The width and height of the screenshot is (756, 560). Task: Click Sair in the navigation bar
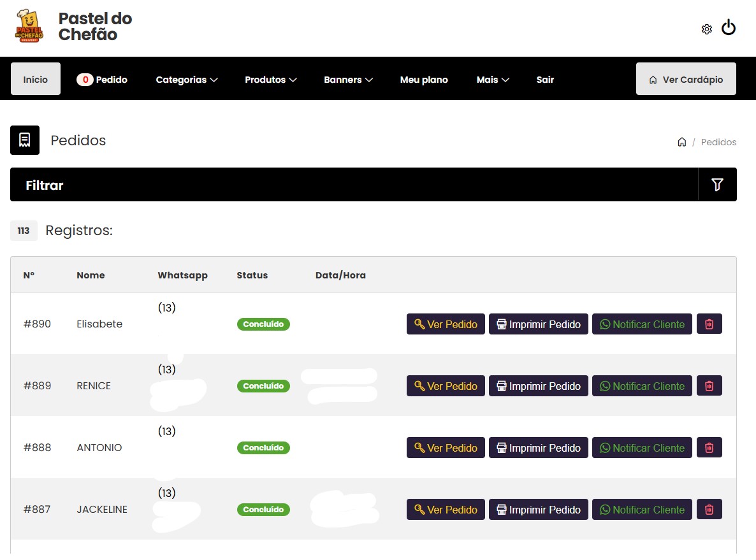(x=545, y=80)
